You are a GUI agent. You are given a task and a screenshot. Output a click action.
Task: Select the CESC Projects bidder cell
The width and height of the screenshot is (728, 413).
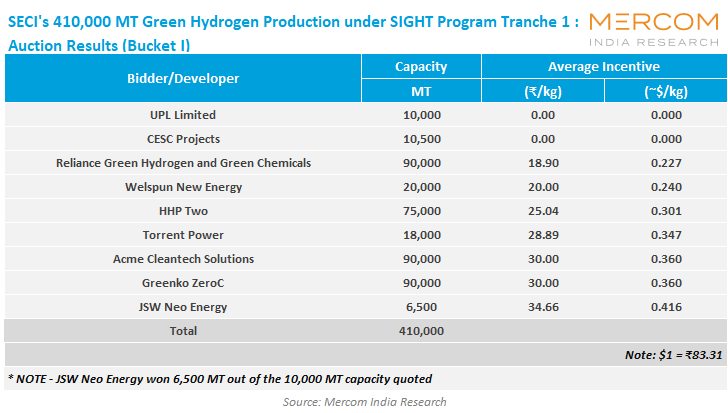point(183,139)
